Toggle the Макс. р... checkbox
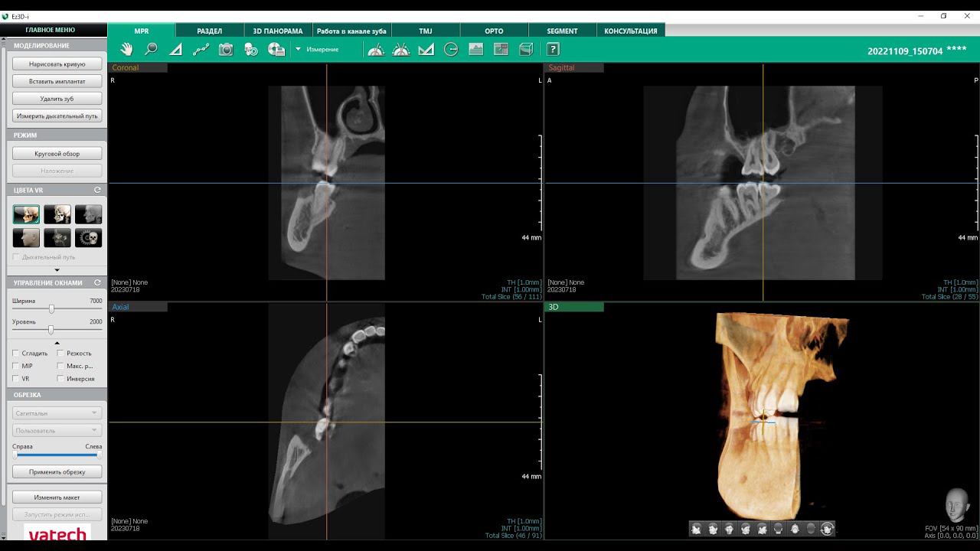The width and height of the screenshot is (980, 551). pos(60,366)
